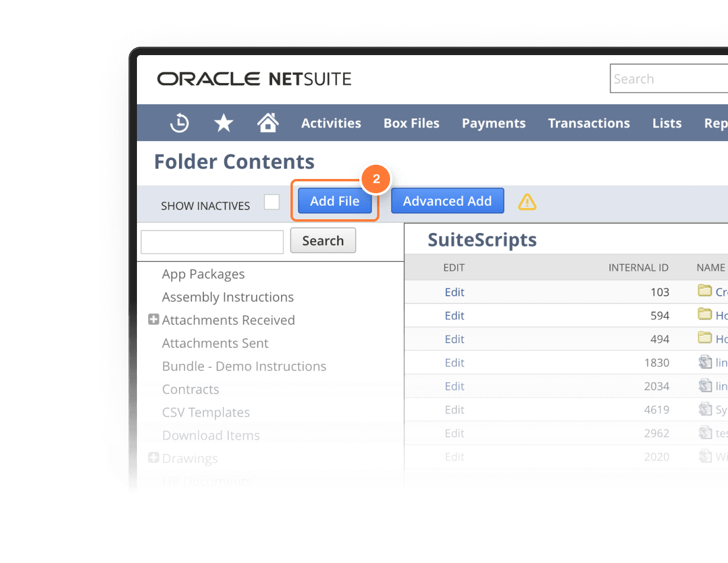The height and width of the screenshot is (563, 728).
Task: Click the folder icon in row 494
Action: (x=705, y=338)
